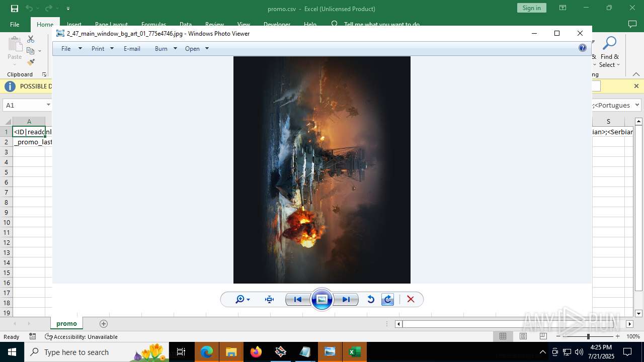Image resolution: width=644 pixels, height=362 pixels.
Task: Open Clipboard dialog launcher
Action: 44,74
